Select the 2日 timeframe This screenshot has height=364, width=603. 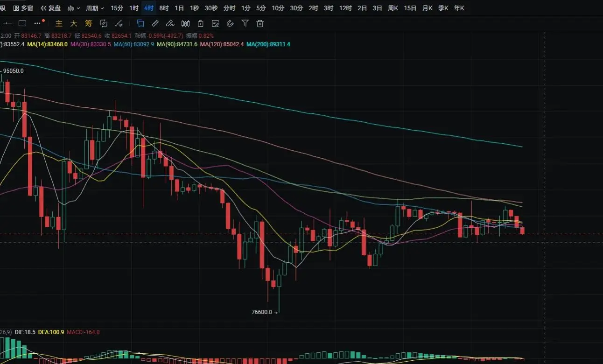[362, 8]
